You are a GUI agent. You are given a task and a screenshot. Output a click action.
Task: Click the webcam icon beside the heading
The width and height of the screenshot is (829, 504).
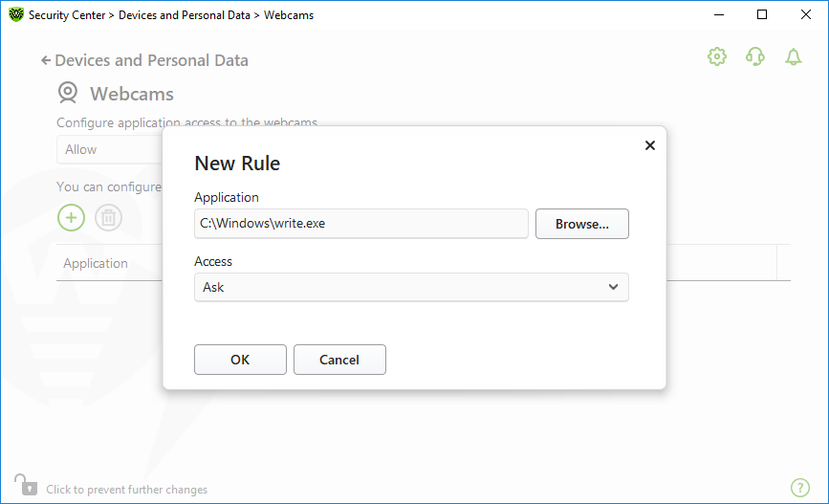tap(68, 93)
